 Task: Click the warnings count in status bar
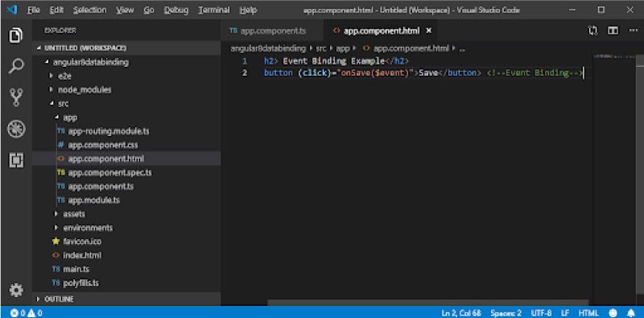[35, 313]
